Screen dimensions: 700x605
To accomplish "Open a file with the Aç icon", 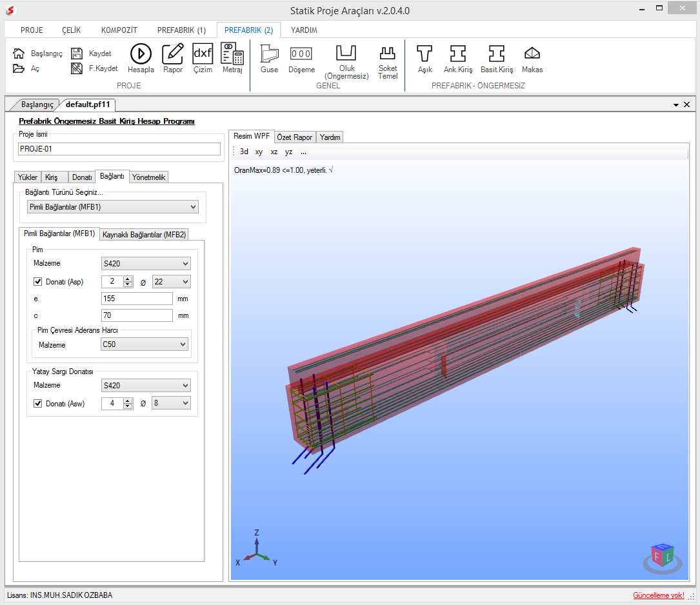I will [18, 68].
